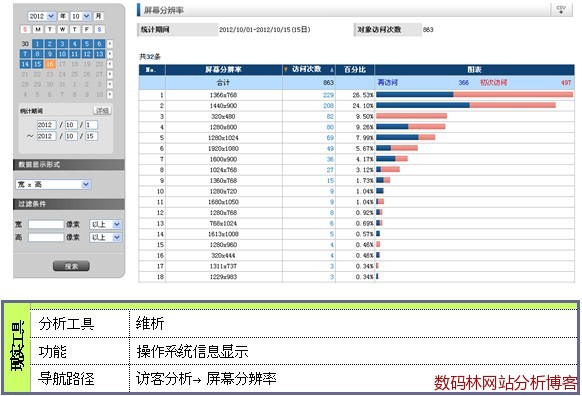Viewport: 582px width, 396px height.
Task: Click the chart bar for 1366x768
Action: [474, 95]
